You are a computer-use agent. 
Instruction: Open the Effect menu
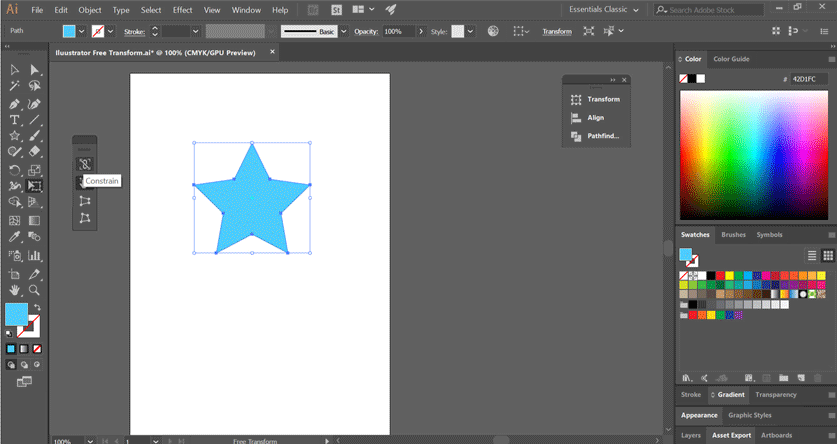click(182, 10)
